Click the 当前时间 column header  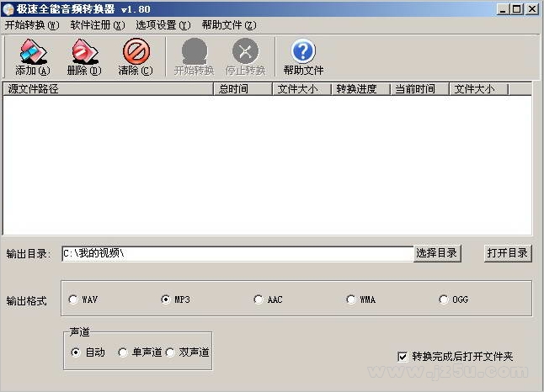tap(420, 89)
